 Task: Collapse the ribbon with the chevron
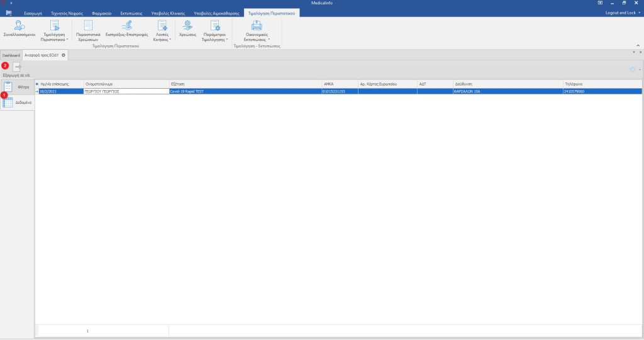[638, 45]
